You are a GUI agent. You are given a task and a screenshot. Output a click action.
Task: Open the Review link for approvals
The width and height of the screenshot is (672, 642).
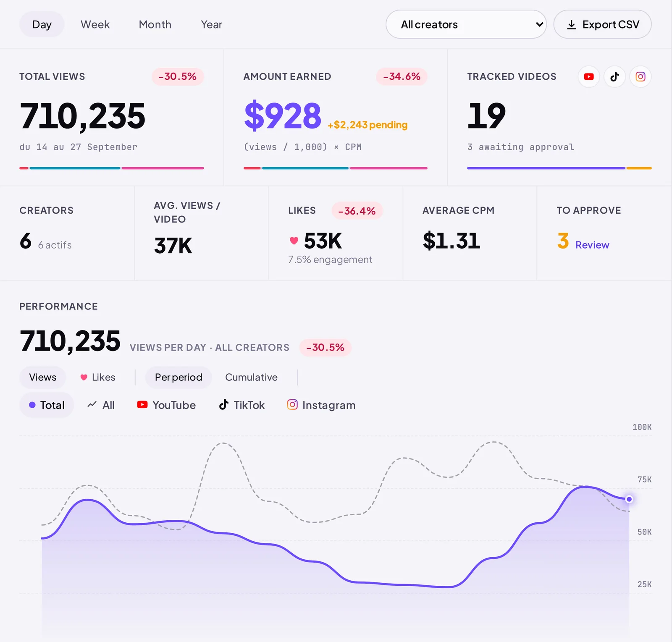592,245
